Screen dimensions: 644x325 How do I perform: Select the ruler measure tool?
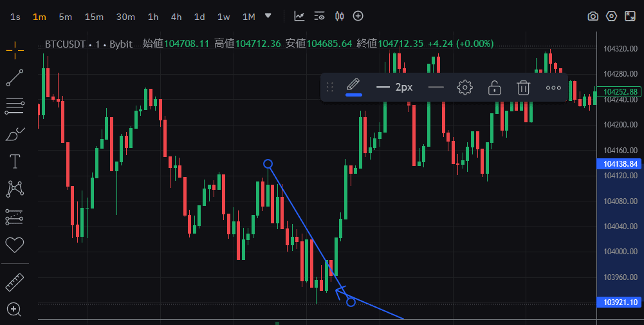(14, 282)
